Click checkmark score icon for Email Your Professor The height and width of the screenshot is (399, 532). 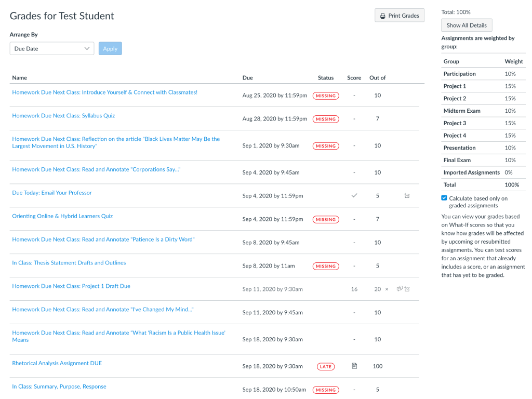(x=354, y=196)
